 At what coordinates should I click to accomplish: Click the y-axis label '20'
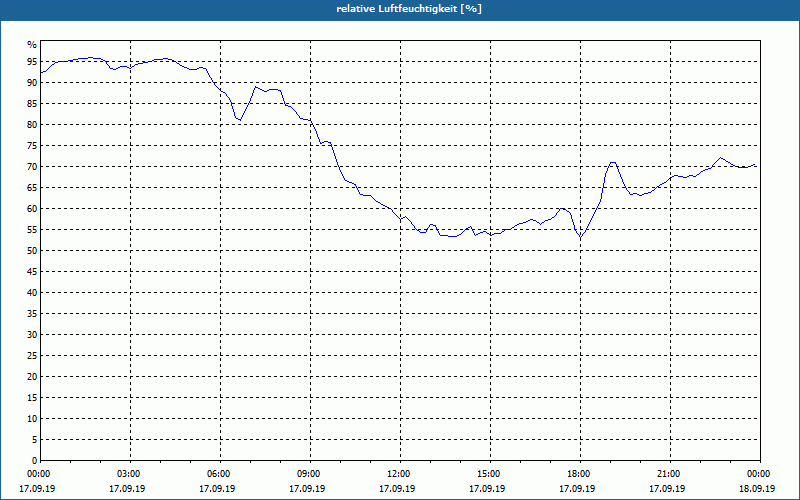click(32, 377)
